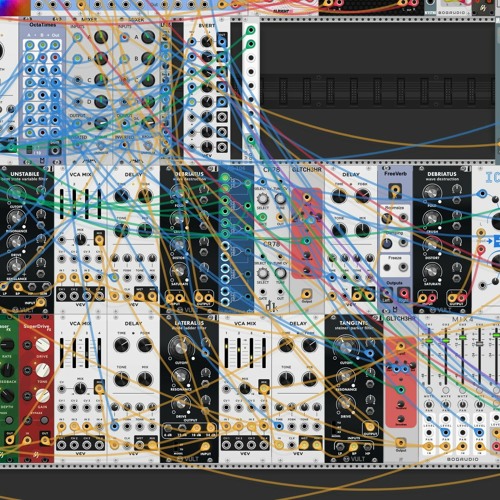Click Tangents CUTOFF knob

[x=346, y=347]
